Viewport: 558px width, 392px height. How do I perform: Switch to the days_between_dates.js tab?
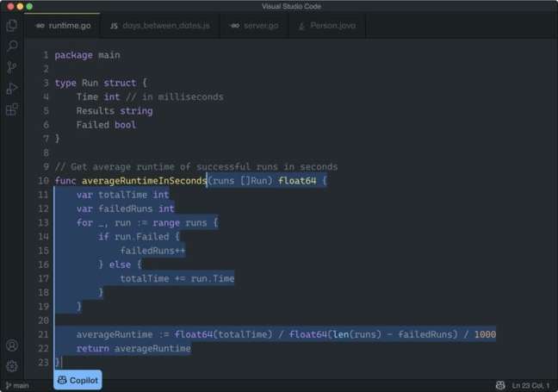click(160, 26)
